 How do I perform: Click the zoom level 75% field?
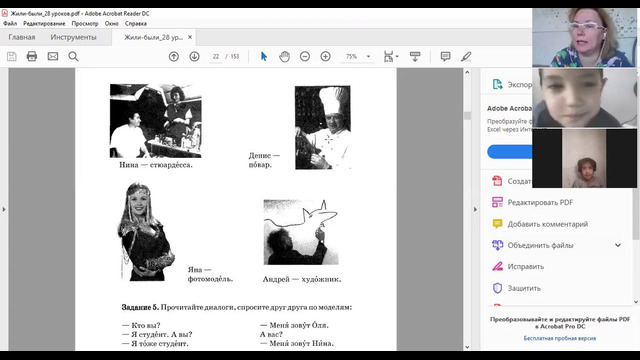pyautogui.click(x=351, y=56)
